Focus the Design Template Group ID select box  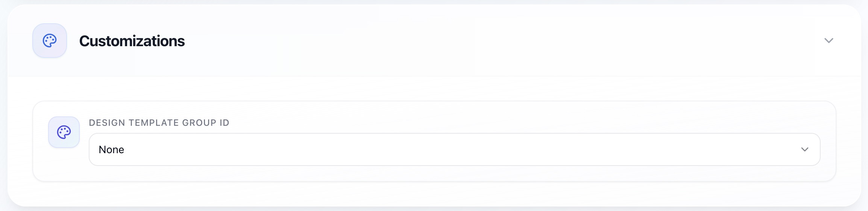click(454, 149)
